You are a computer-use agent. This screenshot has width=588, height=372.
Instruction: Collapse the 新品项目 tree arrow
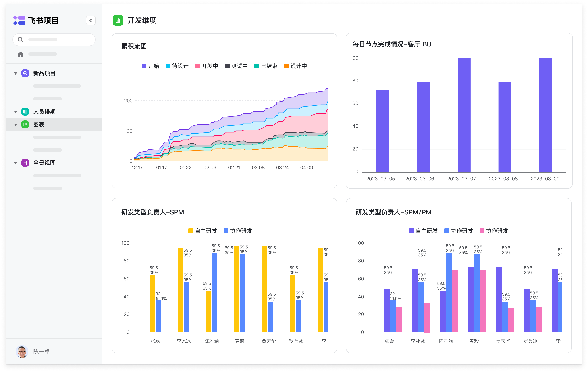tap(16, 73)
